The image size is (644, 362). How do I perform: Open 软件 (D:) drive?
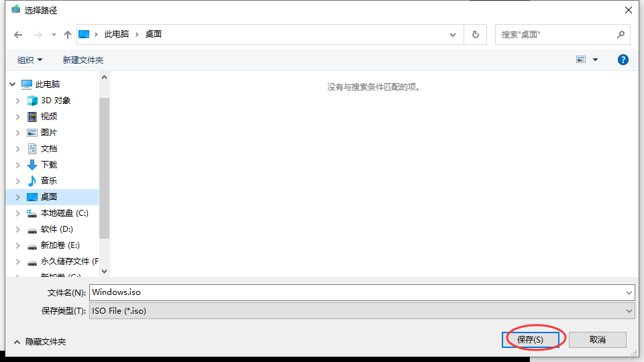tap(56, 229)
